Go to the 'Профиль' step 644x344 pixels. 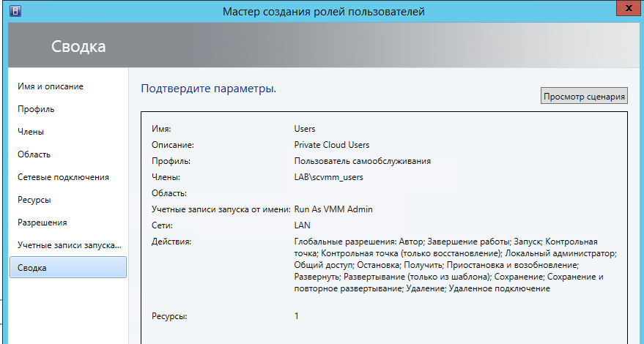point(36,109)
